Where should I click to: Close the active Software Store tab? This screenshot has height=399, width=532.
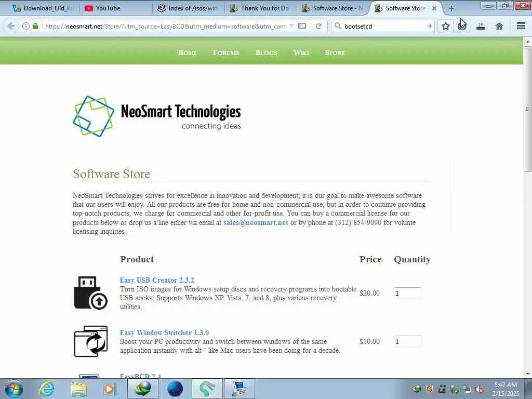434,8
